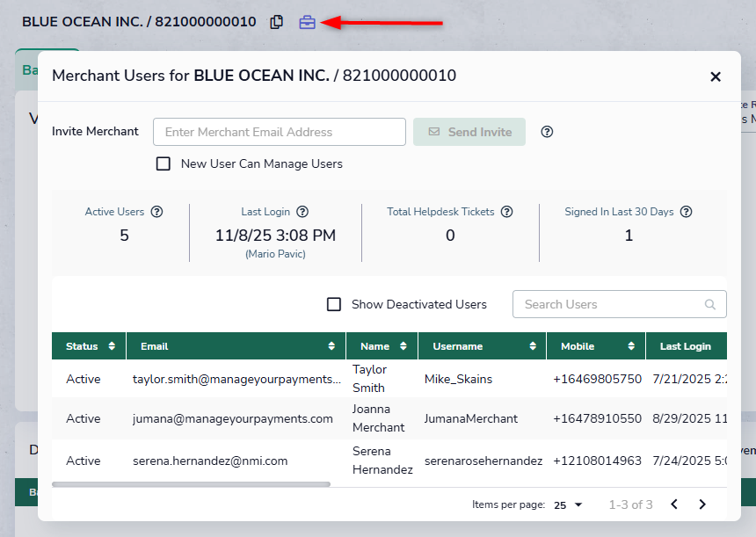The height and width of the screenshot is (537, 756).
Task: Click the horizontal table scrollbar
Action: pos(191,484)
